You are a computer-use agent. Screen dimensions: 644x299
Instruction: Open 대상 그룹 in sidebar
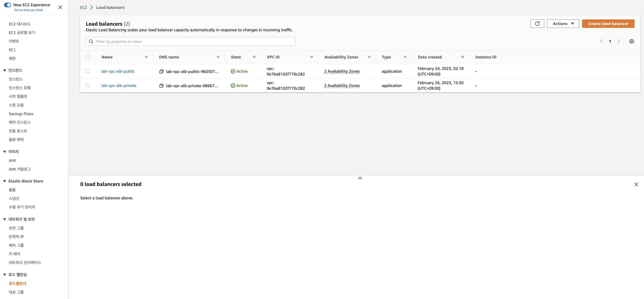click(16, 292)
